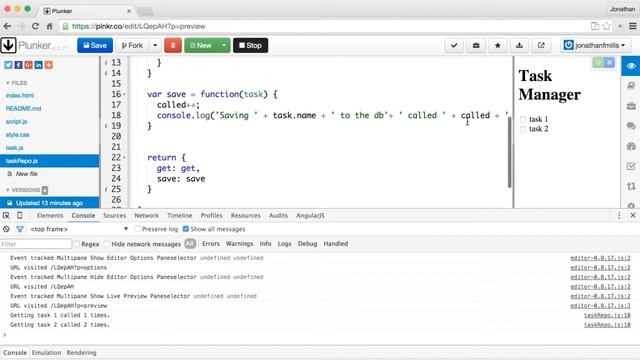
Task: Open Chrome hamburger menu
Action: (x=633, y=26)
